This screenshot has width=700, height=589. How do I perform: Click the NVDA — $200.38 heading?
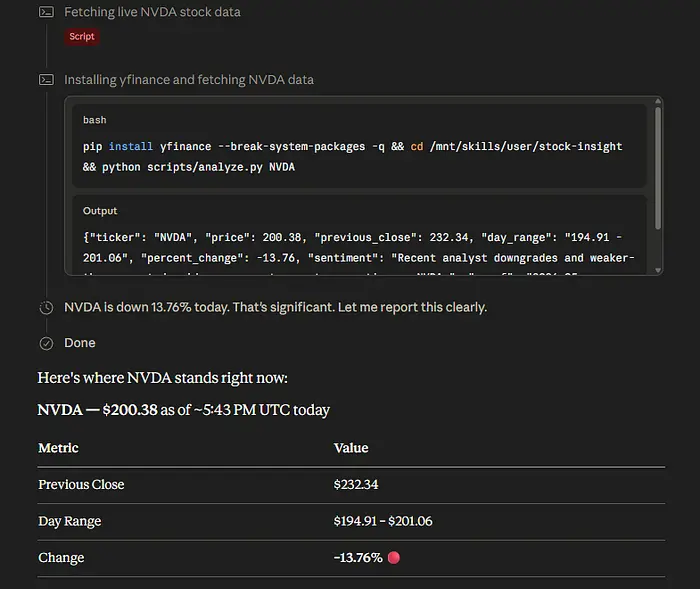pyautogui.click(x=183, y=410)
